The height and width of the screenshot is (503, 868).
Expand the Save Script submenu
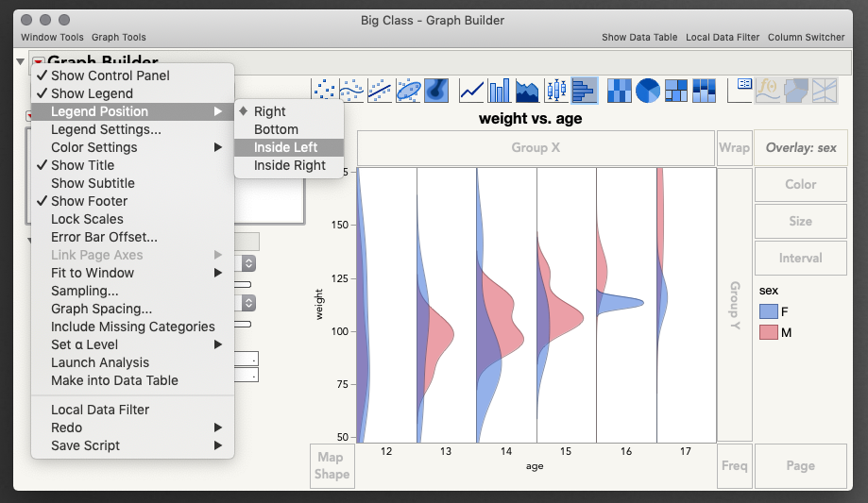click(x=133, y=445)
